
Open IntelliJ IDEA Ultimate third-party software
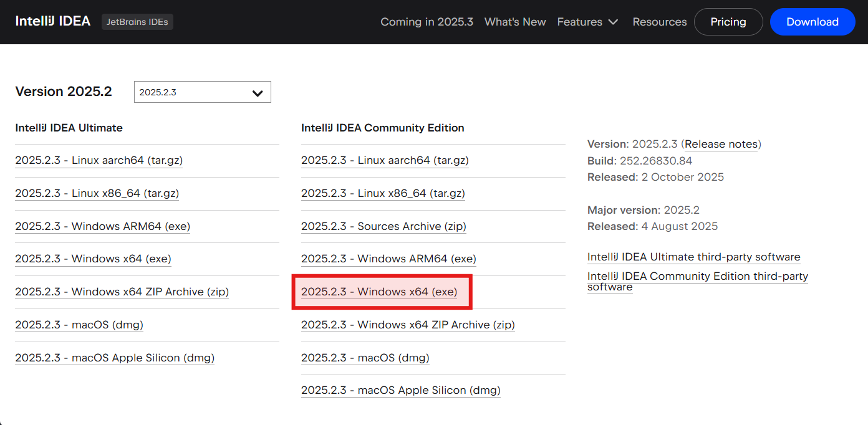click(x=693, y=257)
